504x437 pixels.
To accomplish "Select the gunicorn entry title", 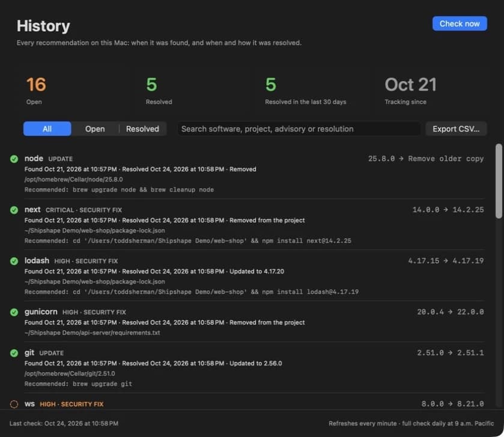I will tap(41, 312).
